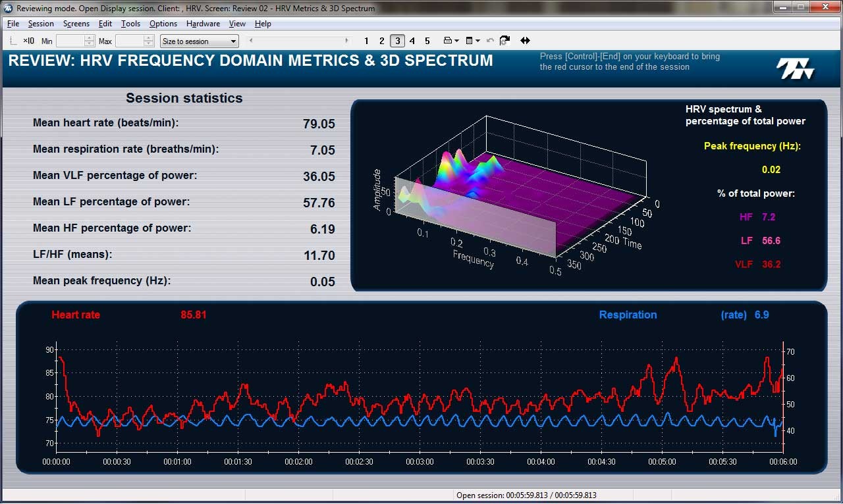843x504 pixels.
Task: Increase the Min value spinner
Action: click(x=90, y=38)
